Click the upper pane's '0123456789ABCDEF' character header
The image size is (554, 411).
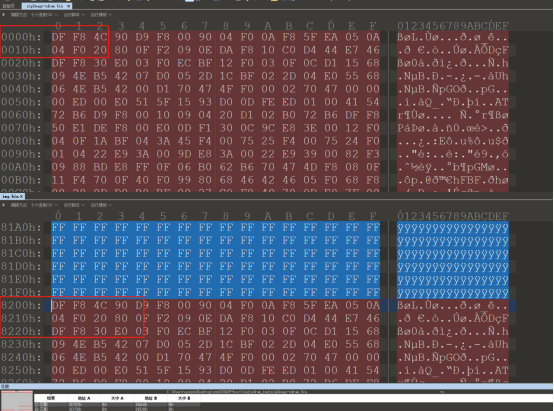point(453,26)
